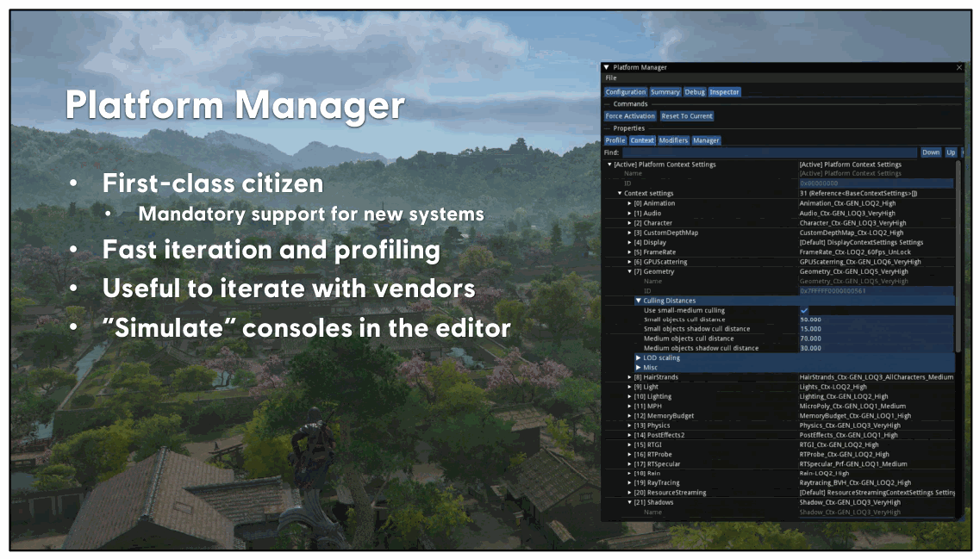Expand the [3] CustomDepthMap node
The image size is (980, 559).
[x=630, y=233]
